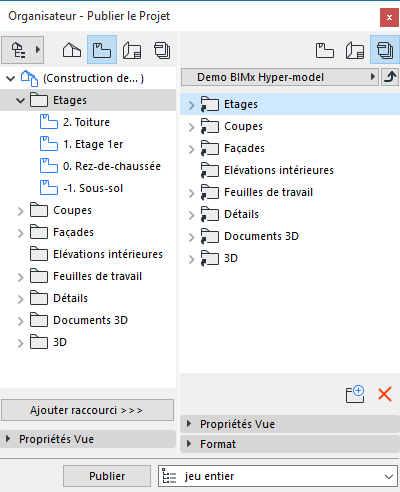
Task: Click the Publier button
Action: tap(107, 476)
